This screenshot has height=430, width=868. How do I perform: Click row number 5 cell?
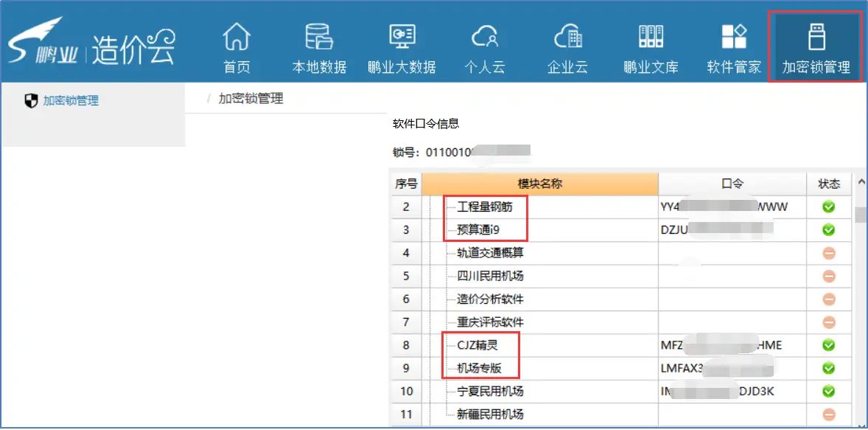(x=406, y=276)
